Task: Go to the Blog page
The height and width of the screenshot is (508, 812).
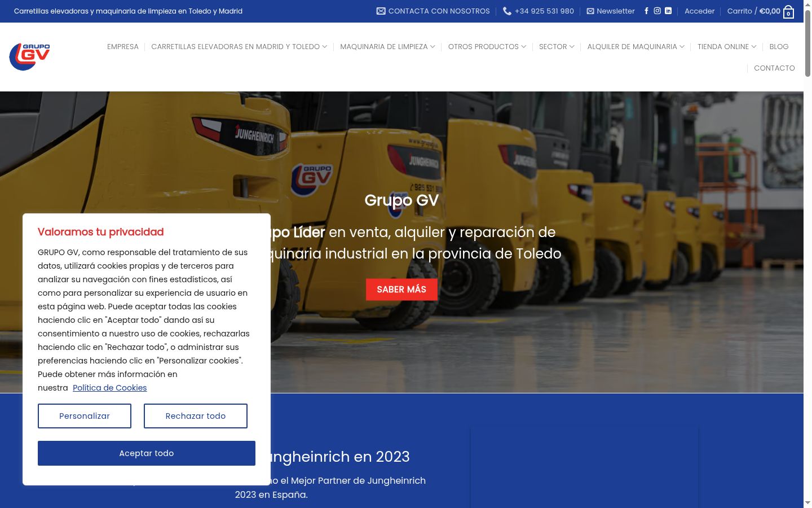Action: pos(779,46)
